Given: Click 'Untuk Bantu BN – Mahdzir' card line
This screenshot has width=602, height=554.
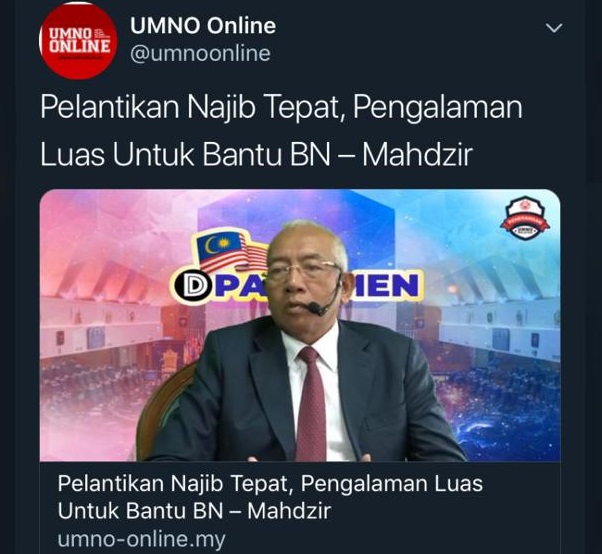Looking at the screenshot, I should coord(194,511).
